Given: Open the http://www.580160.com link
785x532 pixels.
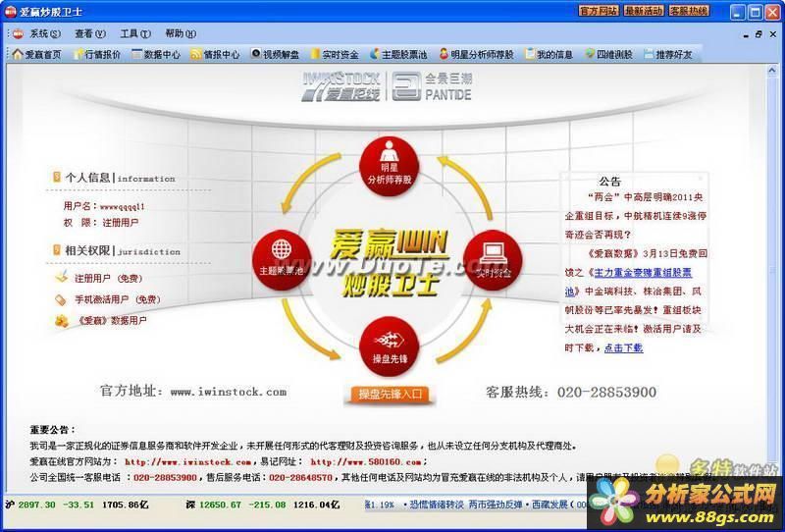Looking at the screenshot, I should [x=366, y=462].
